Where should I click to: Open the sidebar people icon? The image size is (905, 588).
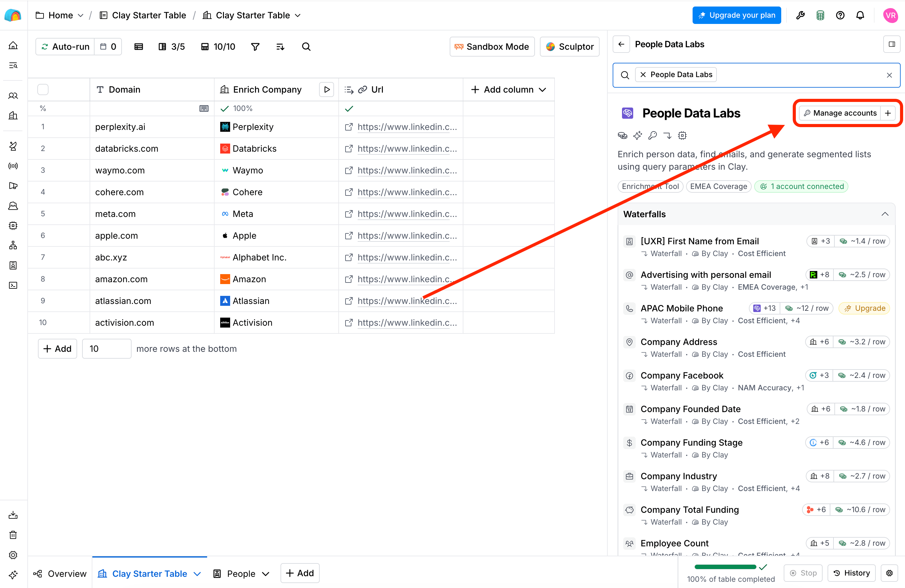[13, 96]
